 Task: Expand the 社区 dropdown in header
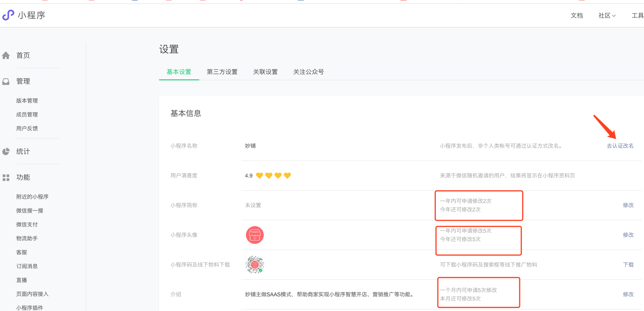(607, 15)
